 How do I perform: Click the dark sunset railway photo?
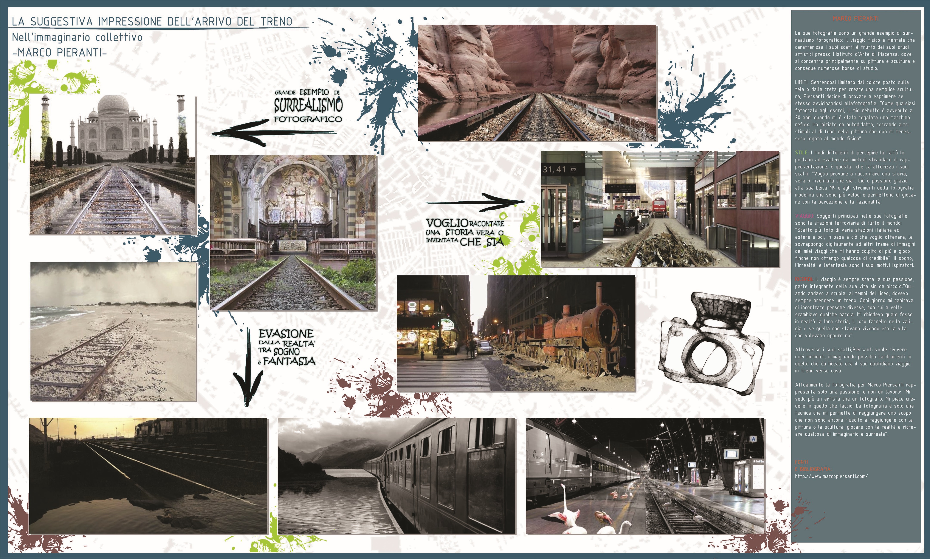[148, 476]
